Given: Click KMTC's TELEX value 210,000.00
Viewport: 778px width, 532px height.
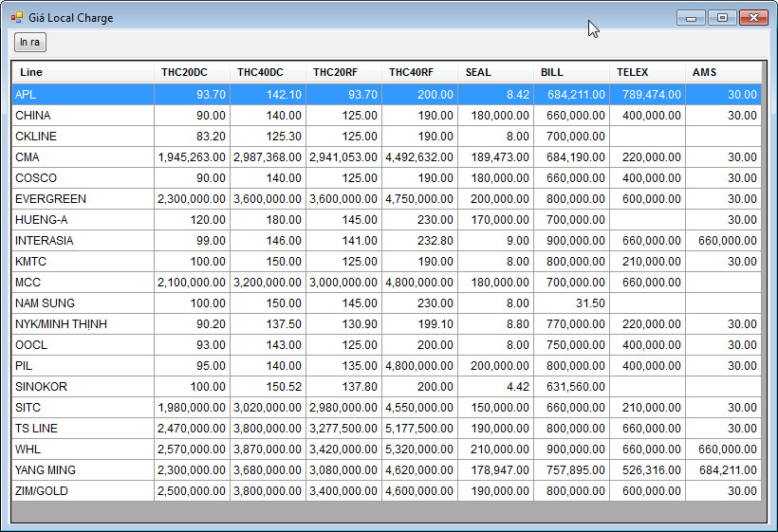Looking at the screenshot, I should point(647,262).
